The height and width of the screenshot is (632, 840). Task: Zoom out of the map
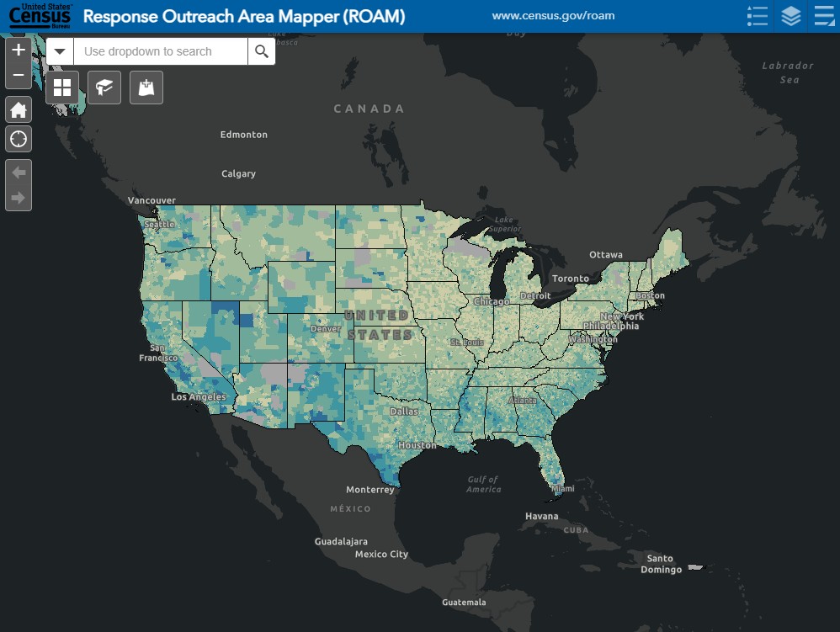click(19, 76)
